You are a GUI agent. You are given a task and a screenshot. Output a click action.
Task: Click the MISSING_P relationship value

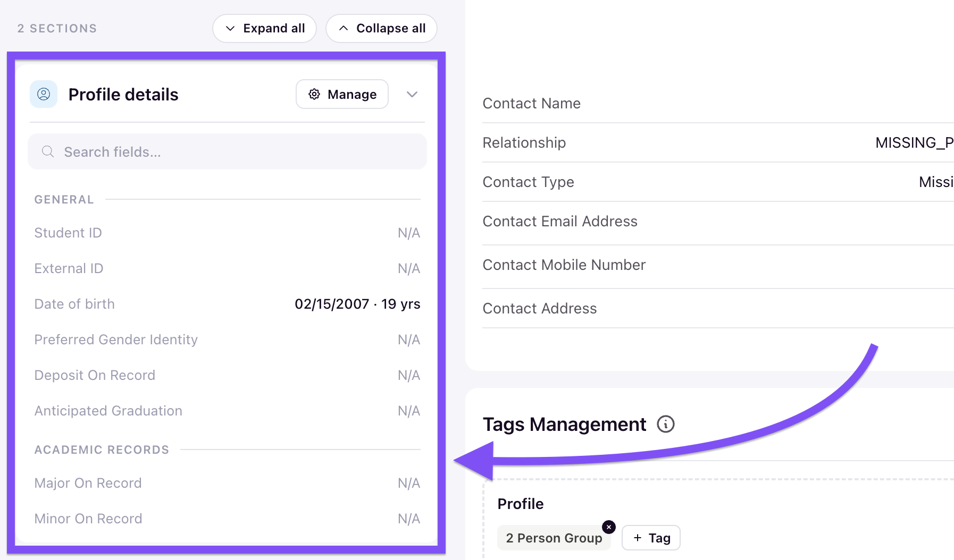[x=915, y=142]
